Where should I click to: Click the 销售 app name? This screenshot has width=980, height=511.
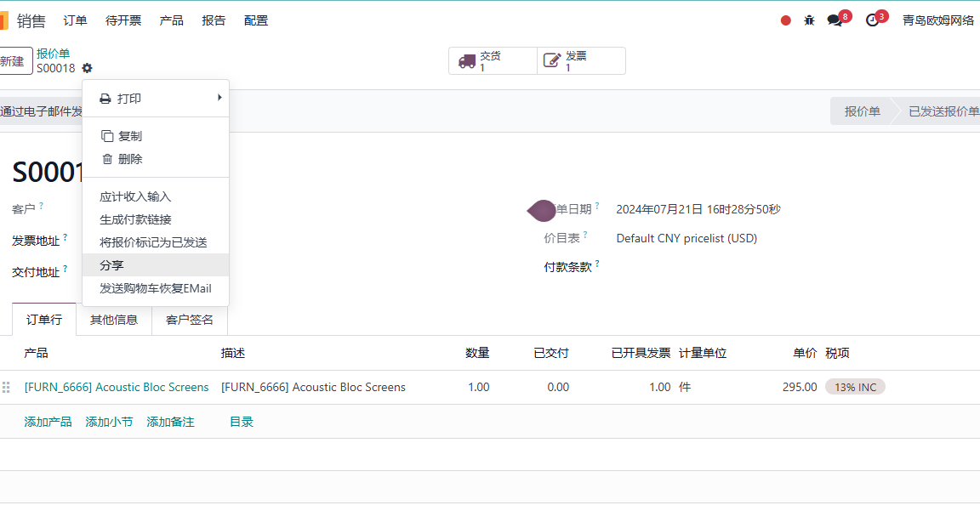pyautogui.click(x=31, y=21)
